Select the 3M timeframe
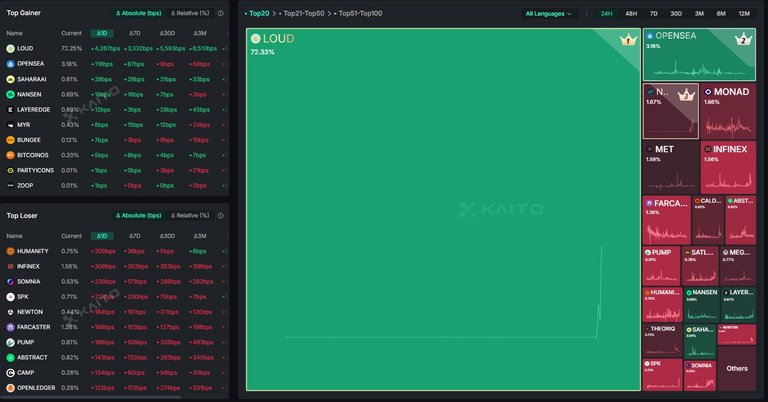Viewport: 768px width, 402px height. click(699, 14)
